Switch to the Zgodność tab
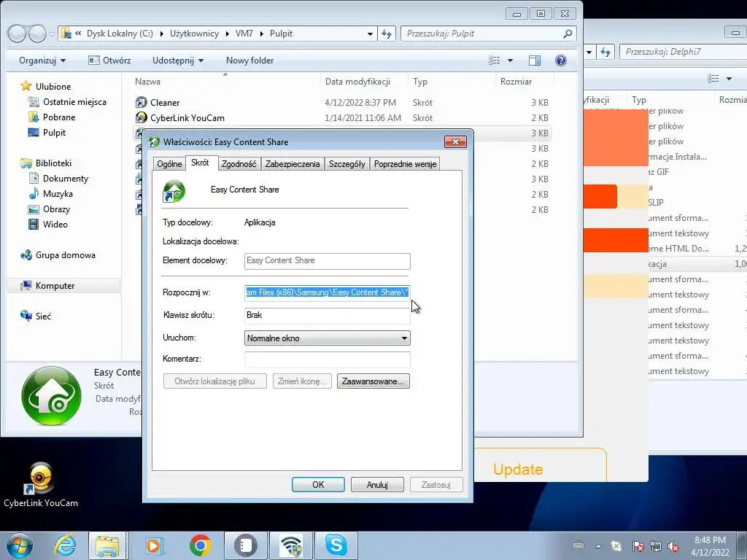747x560 pixels. pos(239,164)
